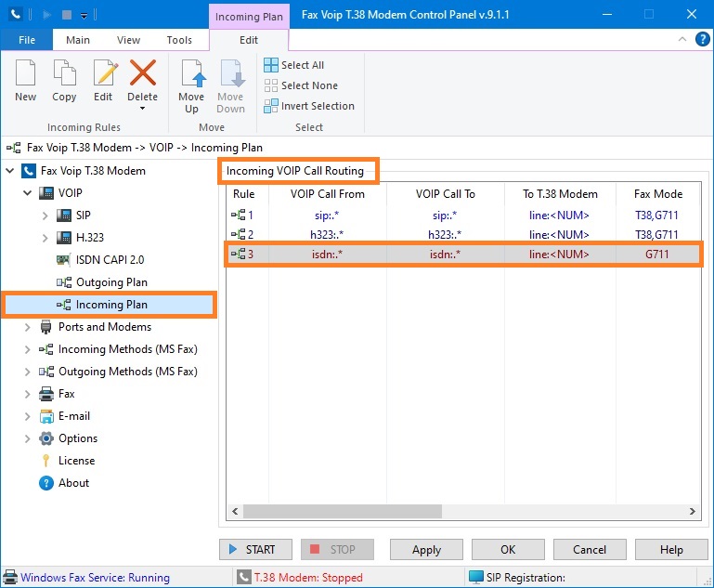Select rule 2 with h323:.* routing
The height and width of the screenshot is (588, 714).
coord(463,235)
